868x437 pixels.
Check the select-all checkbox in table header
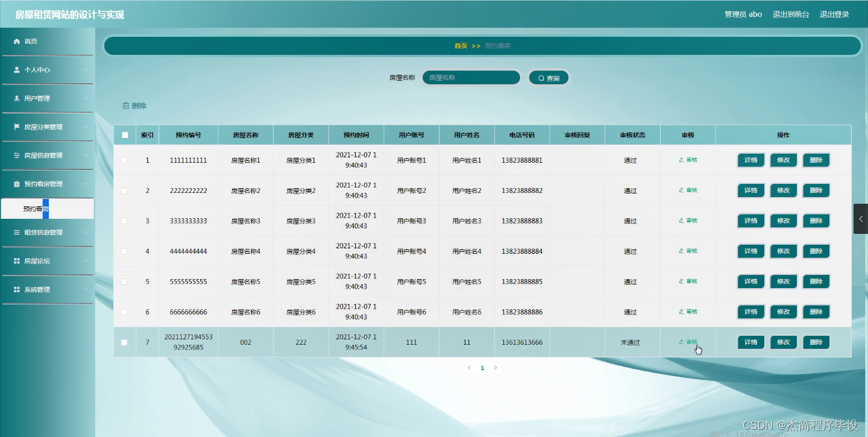[125, 134]
